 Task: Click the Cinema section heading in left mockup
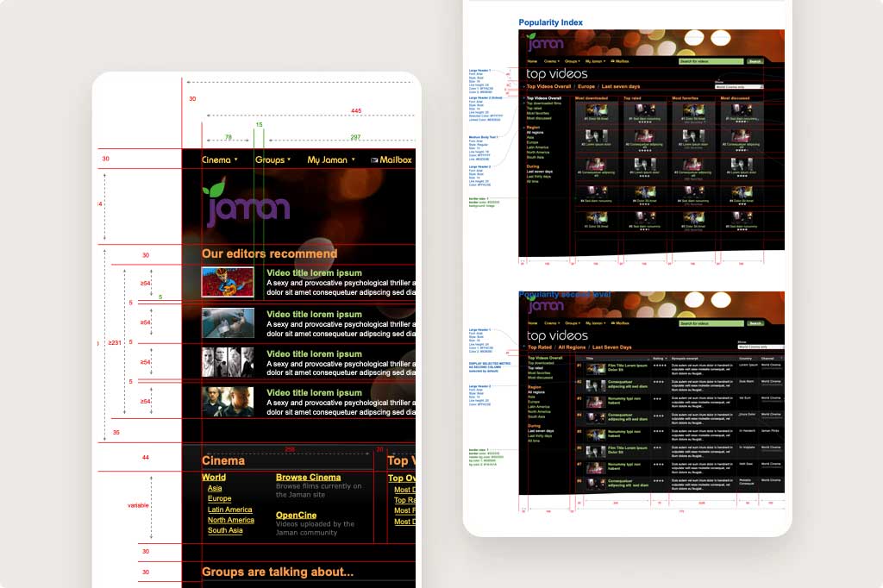[x=223, y=460]
